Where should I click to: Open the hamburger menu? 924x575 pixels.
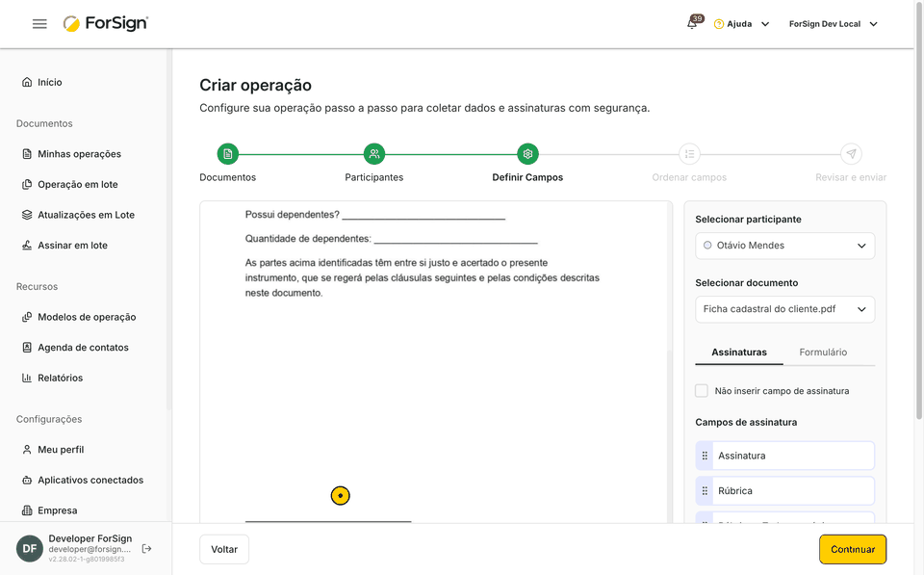(x=39, y=23)
